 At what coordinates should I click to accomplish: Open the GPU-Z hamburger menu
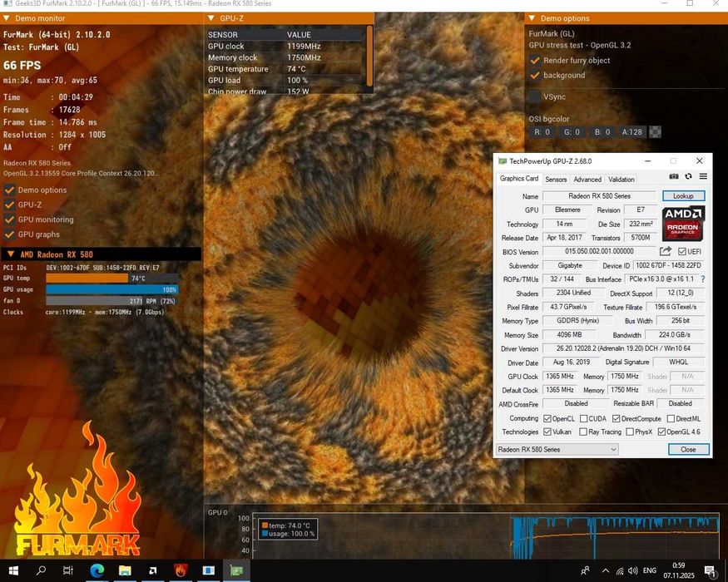(x=703, y=176)
